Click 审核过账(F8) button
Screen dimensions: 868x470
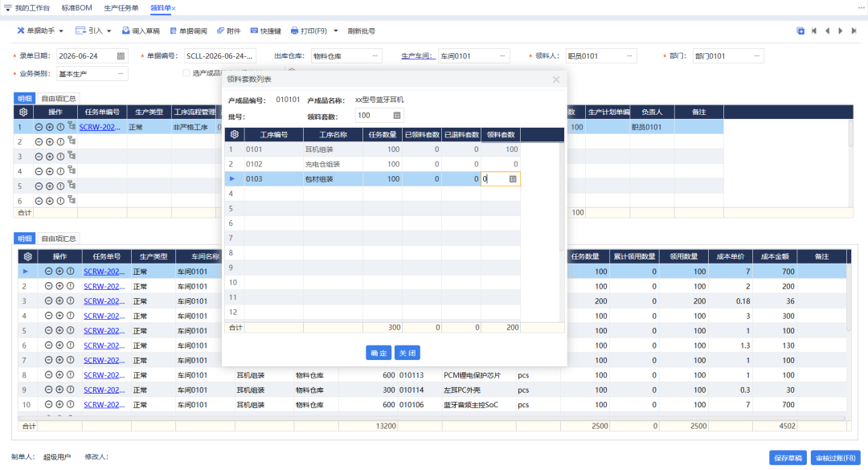[836, 458]
